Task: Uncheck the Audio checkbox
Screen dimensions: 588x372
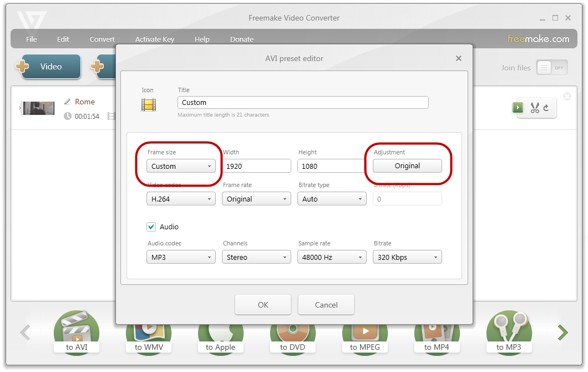Action: [151, 227]
